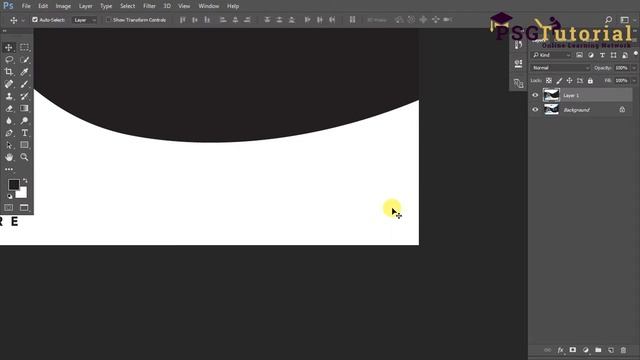
Task: Hide the Background layer eye icon
Action: click(535, 110)
